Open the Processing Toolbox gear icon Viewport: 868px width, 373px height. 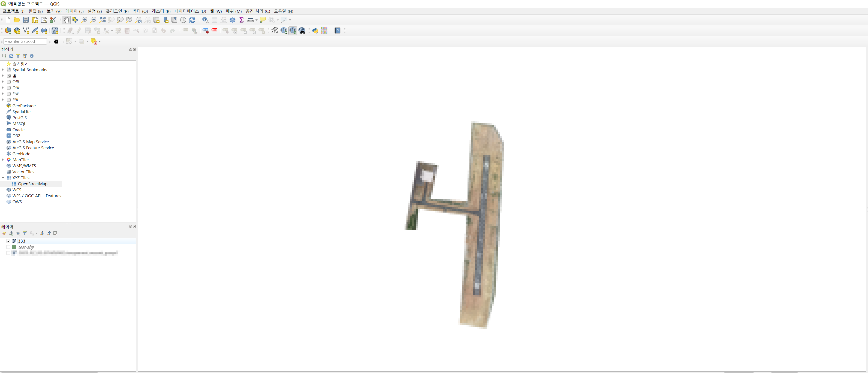pyautogui.click(x=233, y=20)
